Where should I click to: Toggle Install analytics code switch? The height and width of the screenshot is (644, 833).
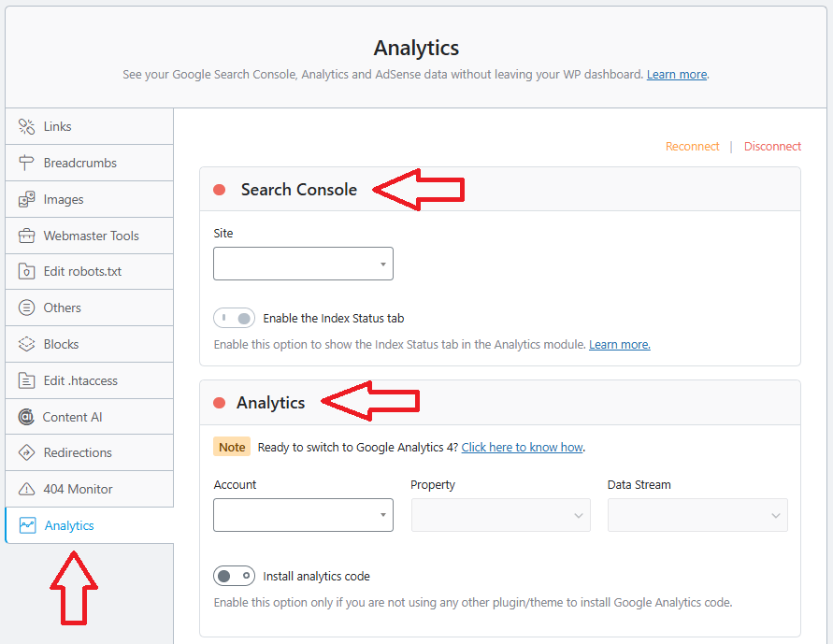(x=234, y=576)
